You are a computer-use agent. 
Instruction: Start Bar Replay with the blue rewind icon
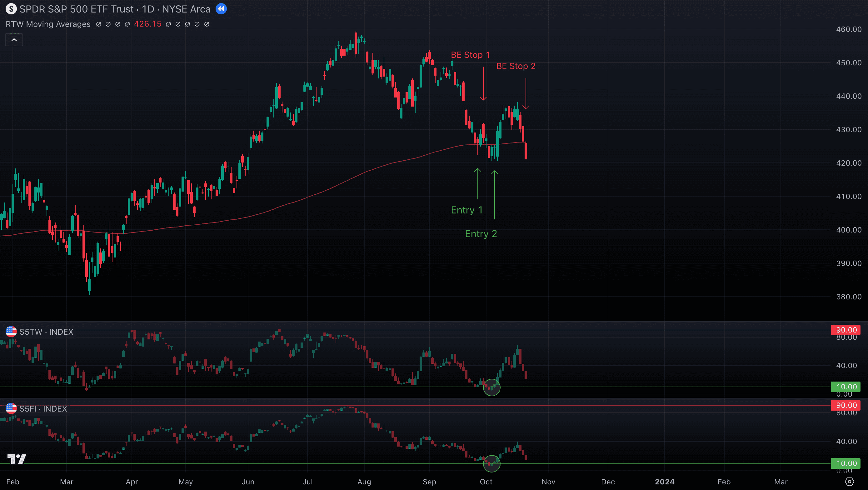(x=222, y=9)
